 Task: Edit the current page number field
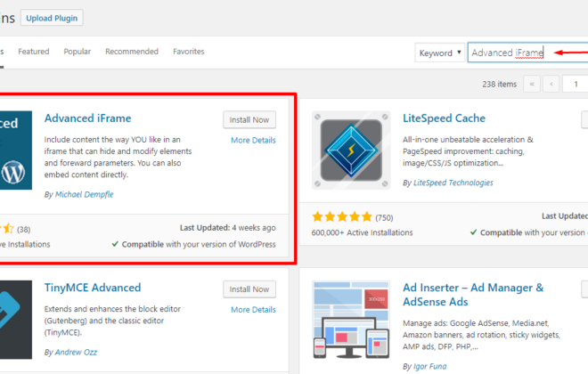[x=576, y=84]
